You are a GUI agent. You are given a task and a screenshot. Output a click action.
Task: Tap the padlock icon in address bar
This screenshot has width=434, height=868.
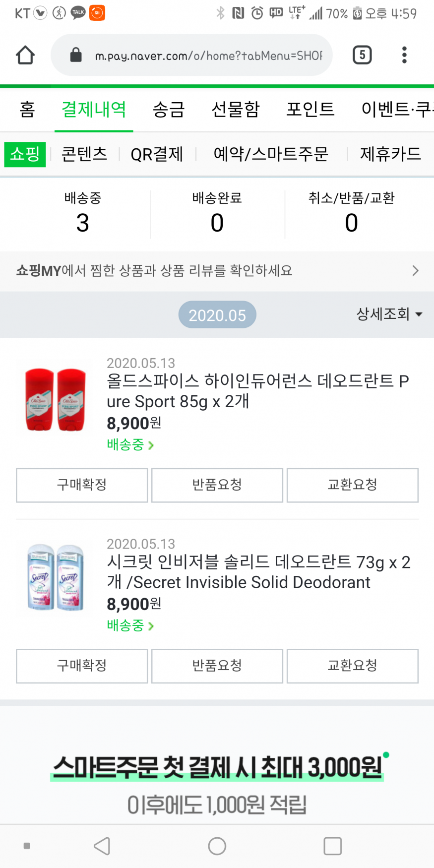coord(76,55)
